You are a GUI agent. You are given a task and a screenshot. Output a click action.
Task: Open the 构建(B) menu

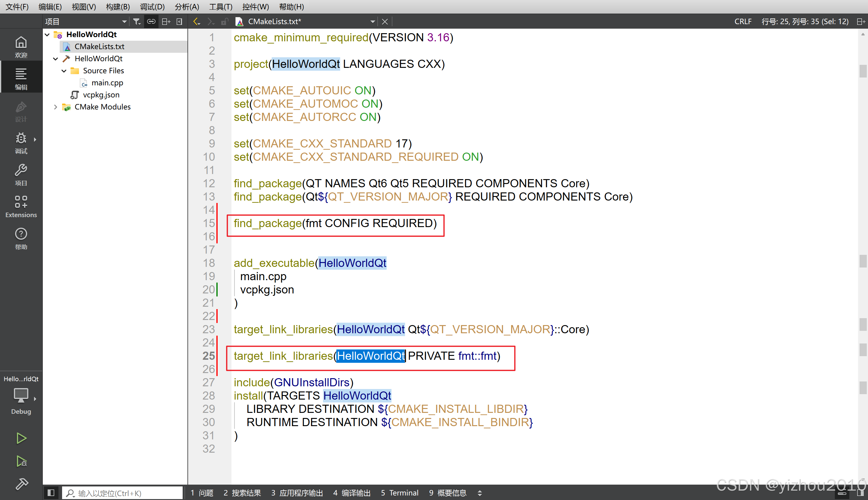click(118, 7)
